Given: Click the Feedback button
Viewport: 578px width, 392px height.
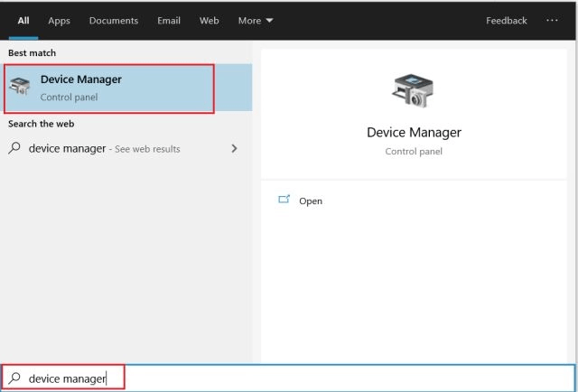Looking at the screenshot, I should [x=506, y=20].
